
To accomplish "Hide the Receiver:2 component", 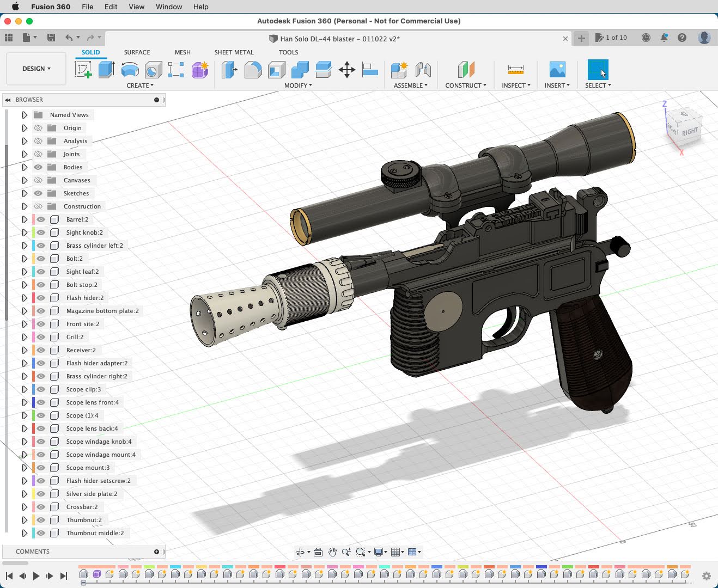I will coord(41,350).
